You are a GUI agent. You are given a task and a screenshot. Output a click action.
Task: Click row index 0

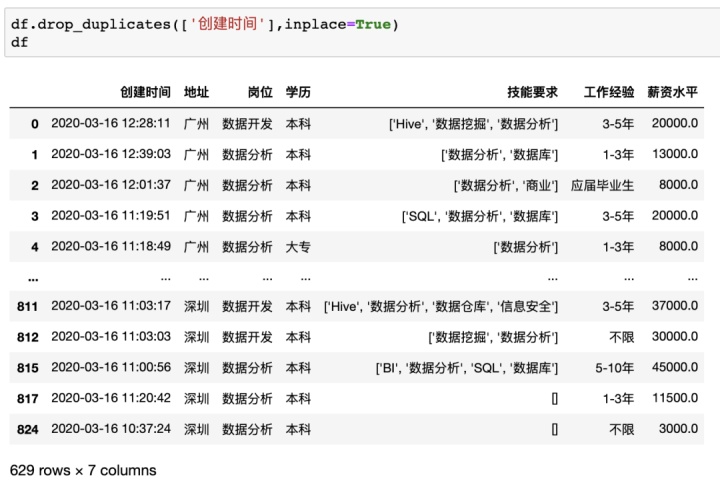[x=35, y=124]
